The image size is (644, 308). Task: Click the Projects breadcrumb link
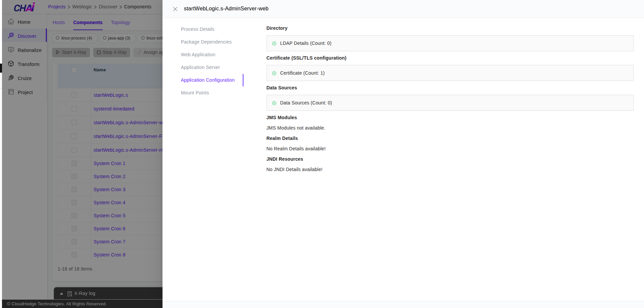(57, 6)
